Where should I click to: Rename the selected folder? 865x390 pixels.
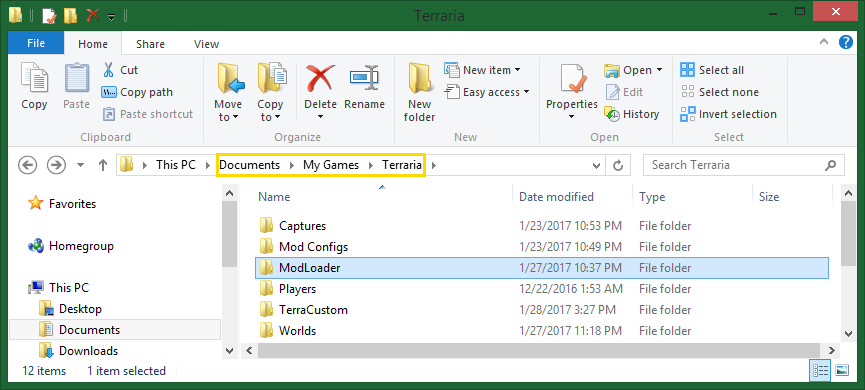[364, 86]
